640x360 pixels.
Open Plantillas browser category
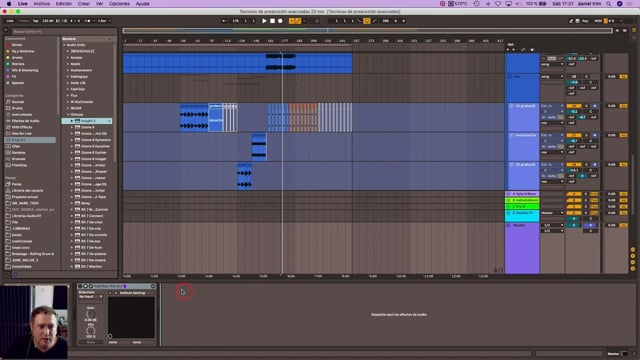19,165
